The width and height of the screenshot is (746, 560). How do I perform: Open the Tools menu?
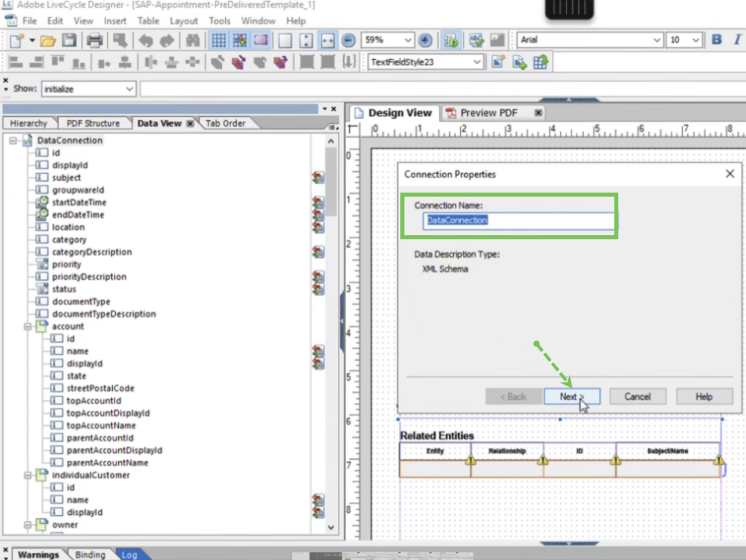tap(219, 21)
